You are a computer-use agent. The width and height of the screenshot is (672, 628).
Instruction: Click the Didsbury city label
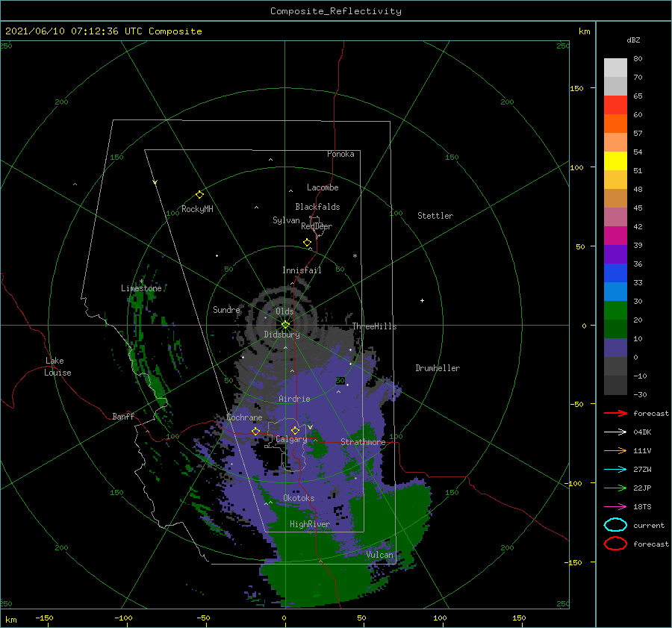pos(282,335)
